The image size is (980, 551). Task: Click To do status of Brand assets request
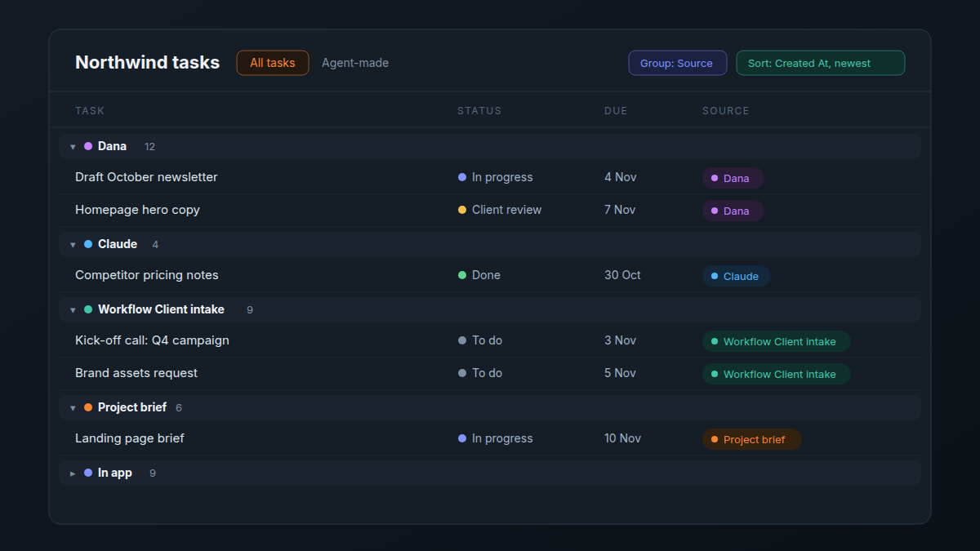click(480, 373)
